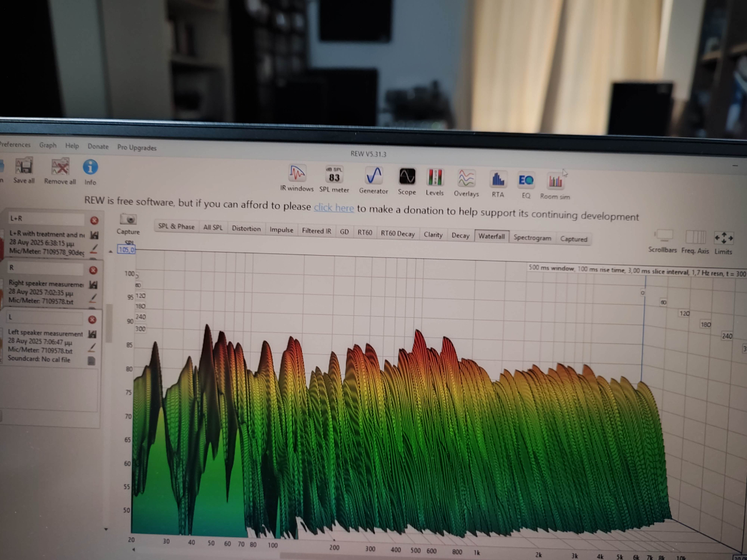Open the EQ window

coord(526,181)
